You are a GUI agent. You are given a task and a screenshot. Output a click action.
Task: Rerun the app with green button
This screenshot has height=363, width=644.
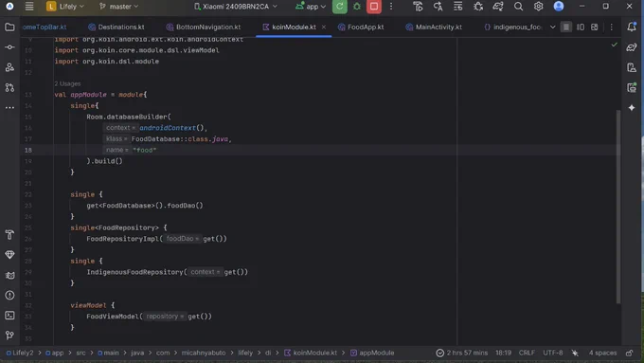click(x=340, y=7)
